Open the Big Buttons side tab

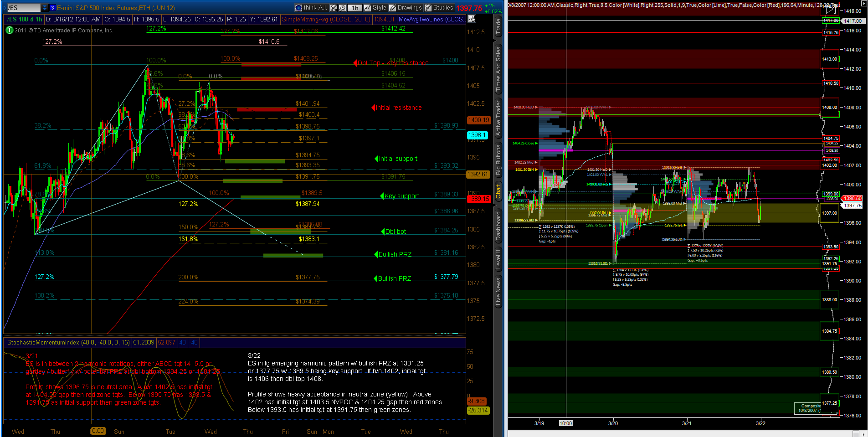(498, 159)
